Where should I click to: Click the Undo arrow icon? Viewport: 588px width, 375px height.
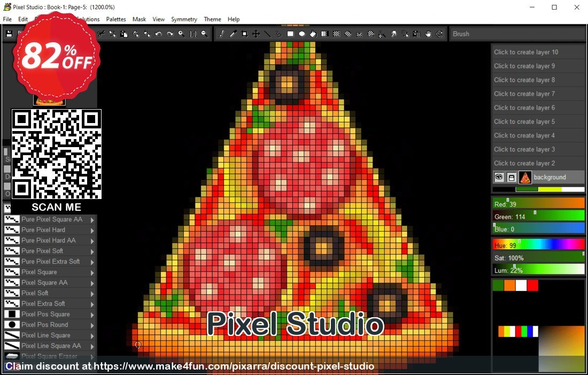[x=158, y=34]
